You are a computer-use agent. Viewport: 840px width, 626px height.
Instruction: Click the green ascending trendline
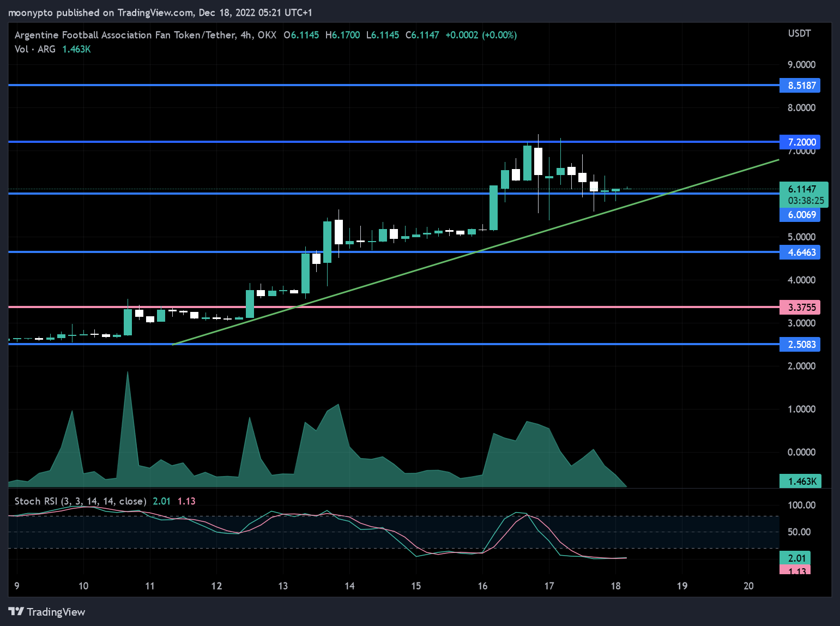coord(475,252)
